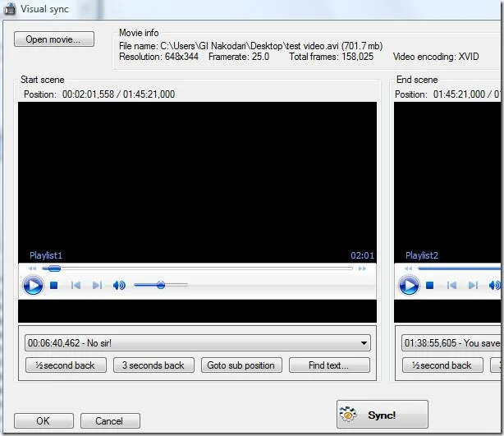Open the End scene subtitle combo box

(x=452, y=343)
